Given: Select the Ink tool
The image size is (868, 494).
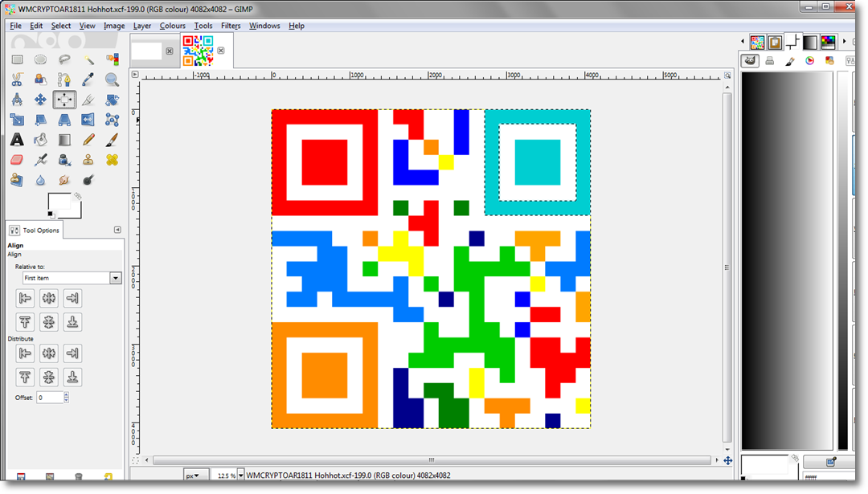Looking at the screenshot, I should tap(64, 160).
